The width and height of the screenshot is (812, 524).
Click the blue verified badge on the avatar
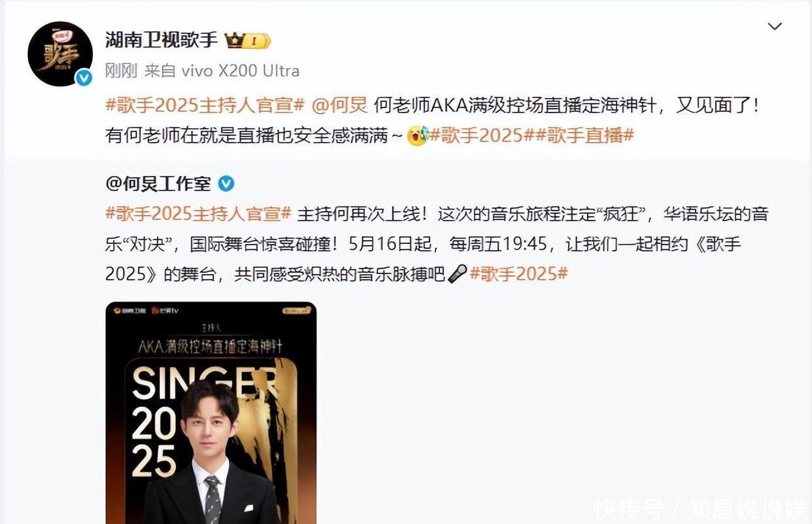(x=84, y=79)
